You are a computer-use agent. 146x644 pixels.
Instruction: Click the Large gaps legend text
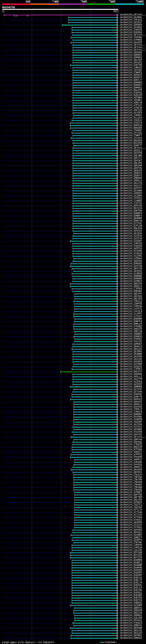(10, 642)
